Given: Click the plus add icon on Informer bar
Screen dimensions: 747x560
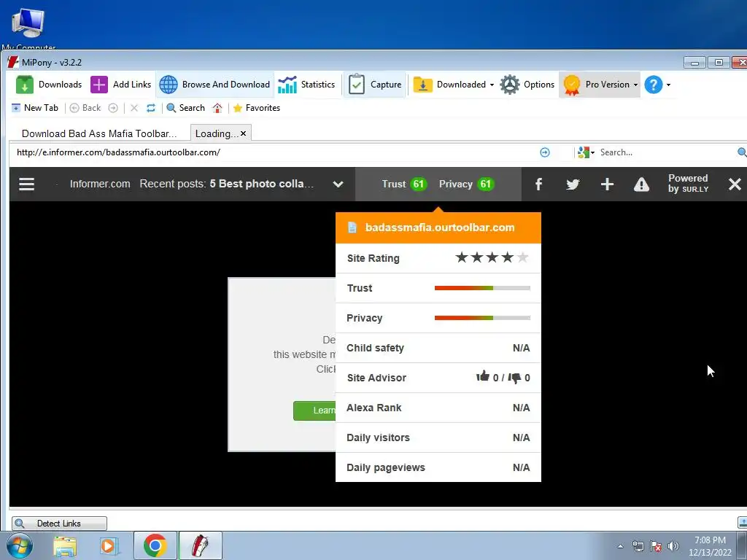Looking at the screenshot, I should [607, 184].
